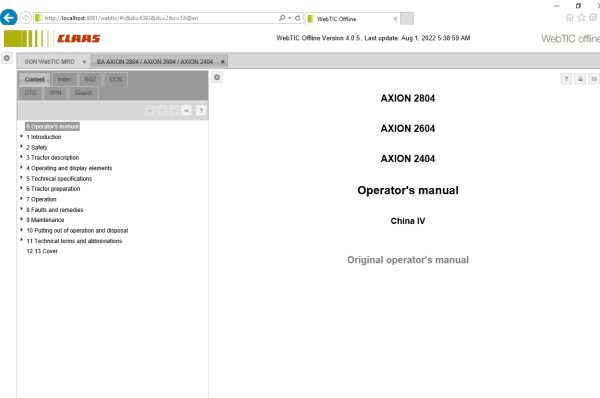Open the 12 13 Cover entry
The image size is (600, 398).
(x=42, y=251)
